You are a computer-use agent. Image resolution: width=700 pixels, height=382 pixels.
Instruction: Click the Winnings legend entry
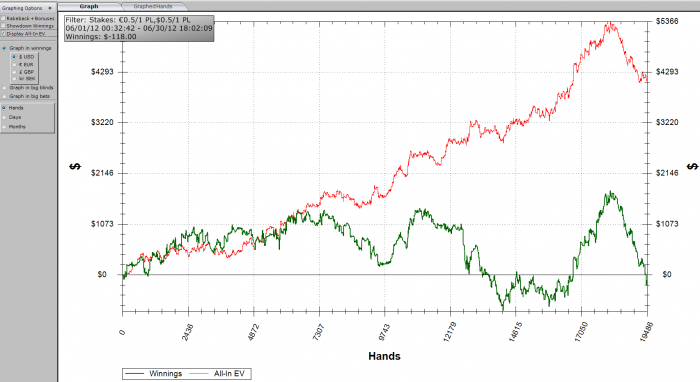tap(154, 374)
